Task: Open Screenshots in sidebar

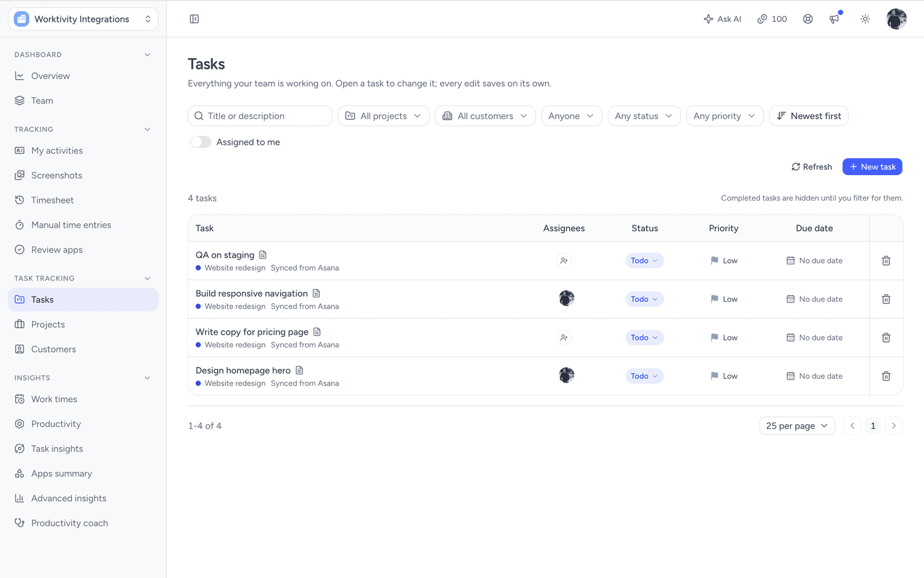Action: (83, 175)
